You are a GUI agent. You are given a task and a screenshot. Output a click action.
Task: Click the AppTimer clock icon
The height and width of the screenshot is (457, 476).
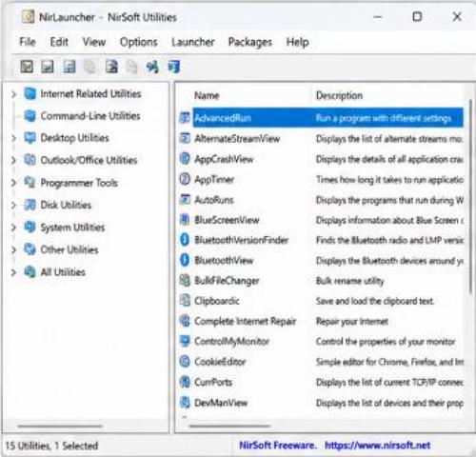(185, 179)
